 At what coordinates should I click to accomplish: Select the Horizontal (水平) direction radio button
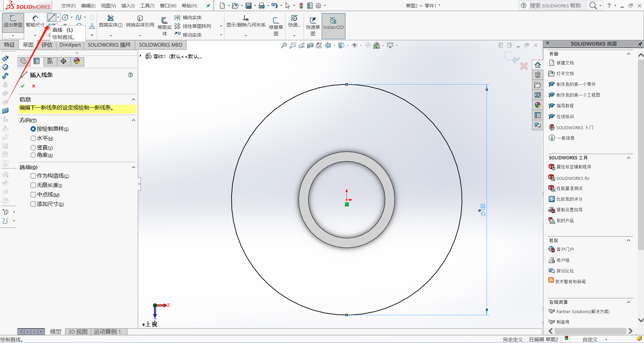click(33, 138)
